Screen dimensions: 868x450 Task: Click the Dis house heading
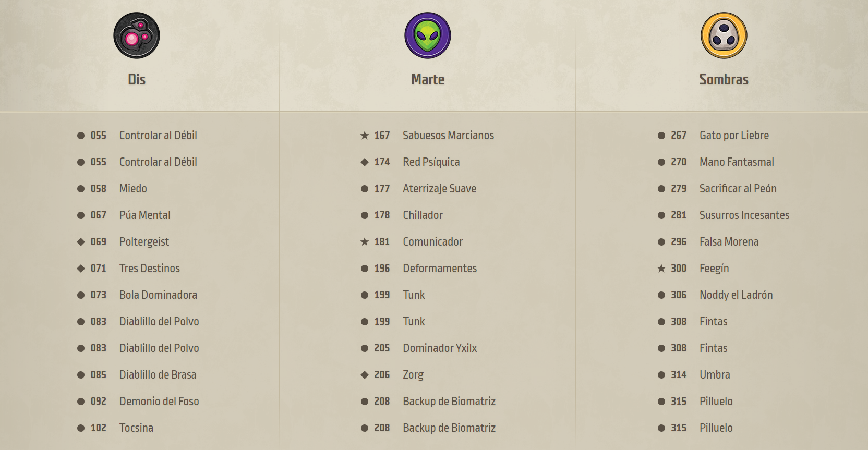(x=137, y=79)
